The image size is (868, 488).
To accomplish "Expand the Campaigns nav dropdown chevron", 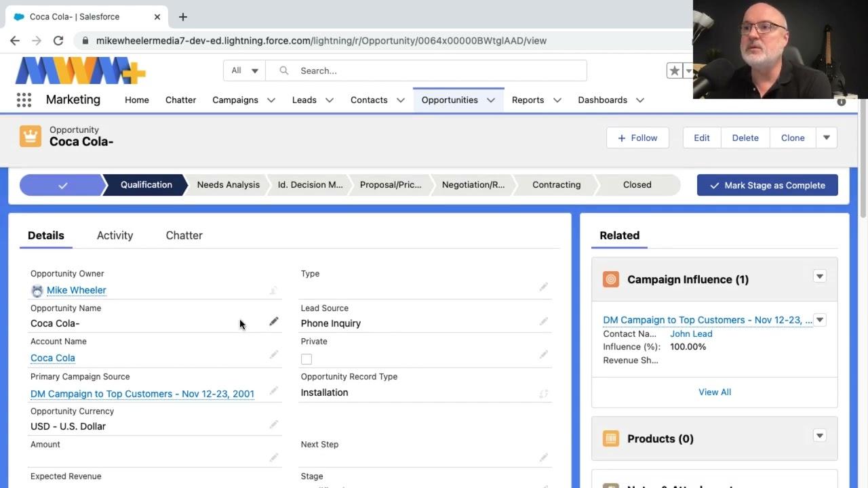I will (271, 100).
